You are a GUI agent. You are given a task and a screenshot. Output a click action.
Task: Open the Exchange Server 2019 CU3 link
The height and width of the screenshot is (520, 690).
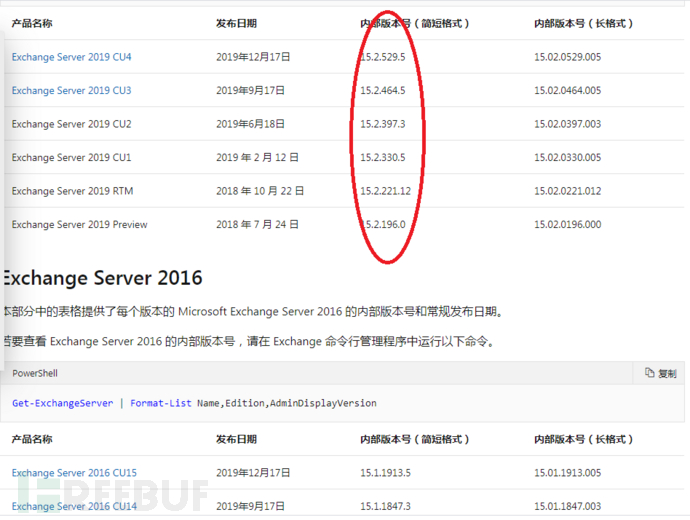coord(71,91)
